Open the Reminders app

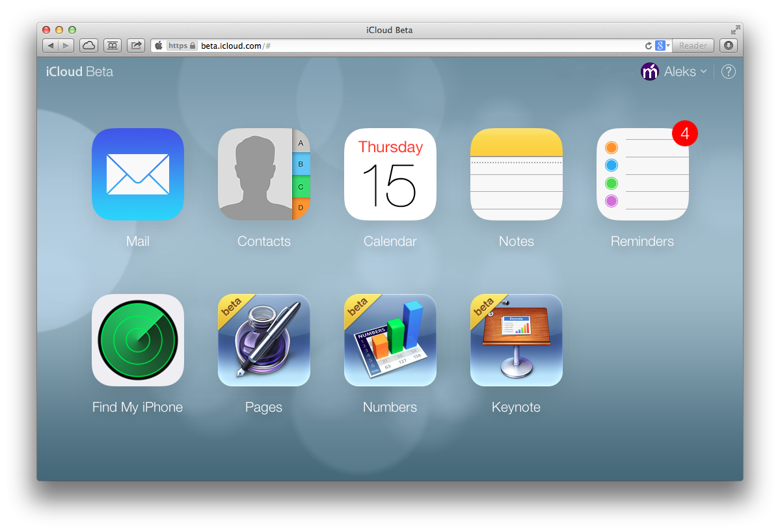(642, 174)
